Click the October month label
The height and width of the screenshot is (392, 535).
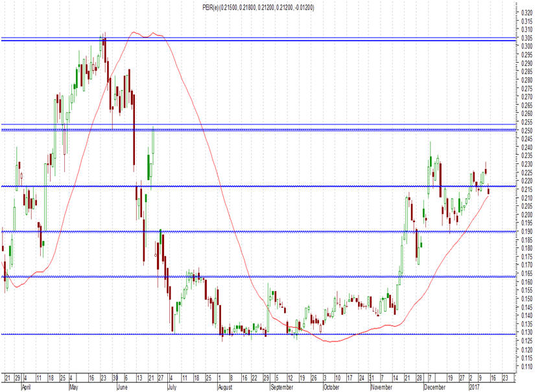[331, 387]
